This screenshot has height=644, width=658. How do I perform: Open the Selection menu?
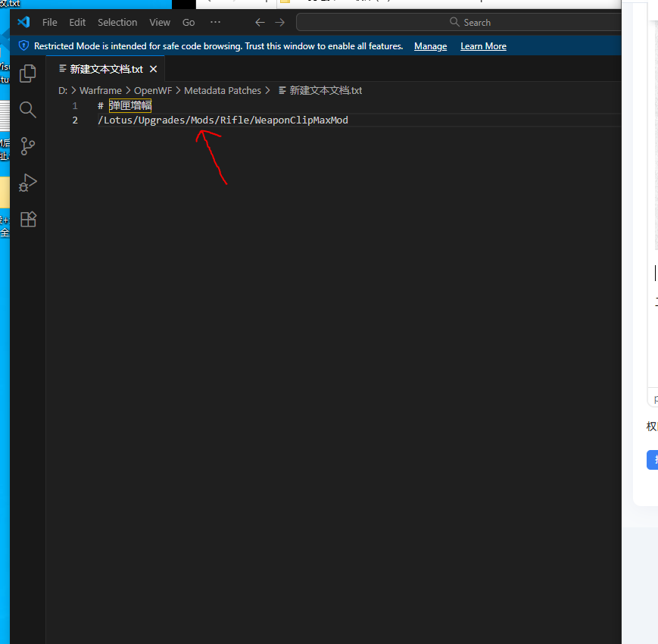[x=117, y=22]
